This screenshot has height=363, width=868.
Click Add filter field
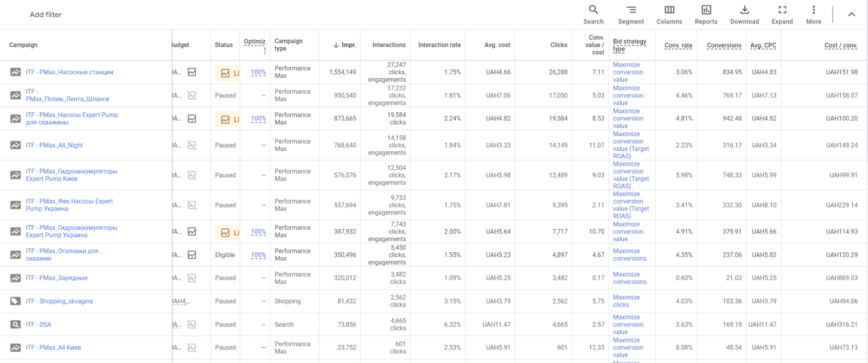click(46, 15)
